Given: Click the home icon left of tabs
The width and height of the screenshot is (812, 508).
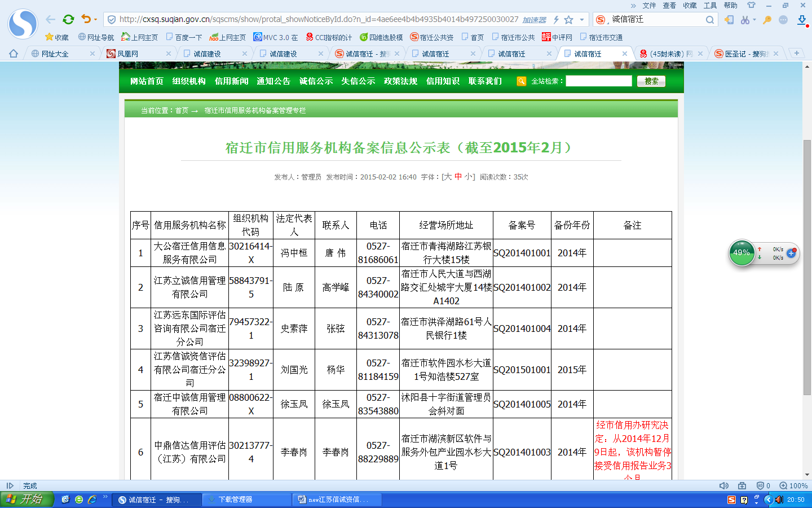Looking at the screenshot, I should [x=14, y=54].
